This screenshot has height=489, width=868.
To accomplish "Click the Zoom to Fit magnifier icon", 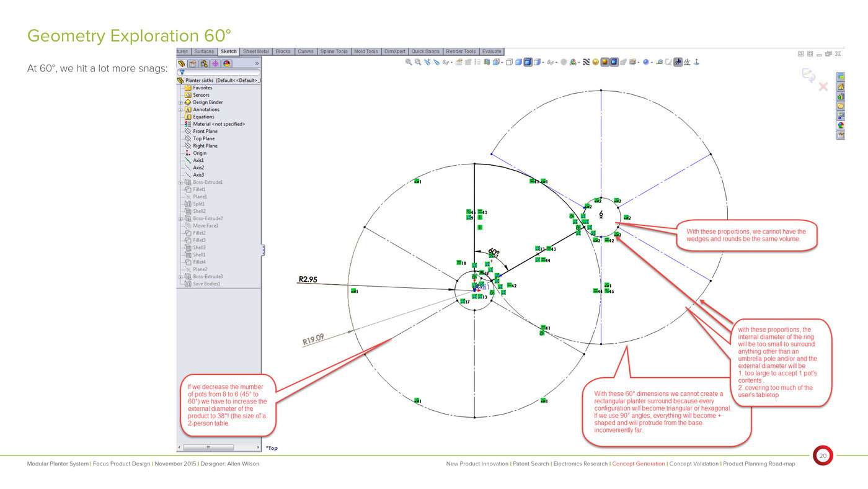I will point(409,62).
